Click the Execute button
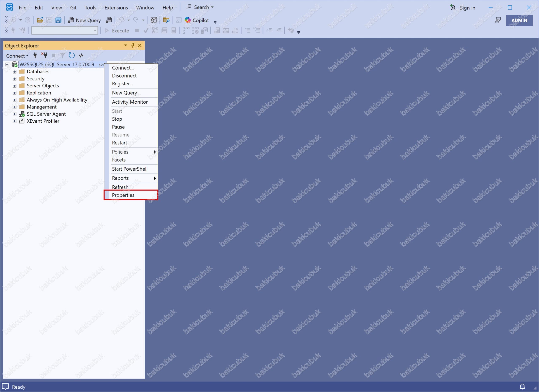The width and height of the screenshot is (539, 392). [117, 30]
